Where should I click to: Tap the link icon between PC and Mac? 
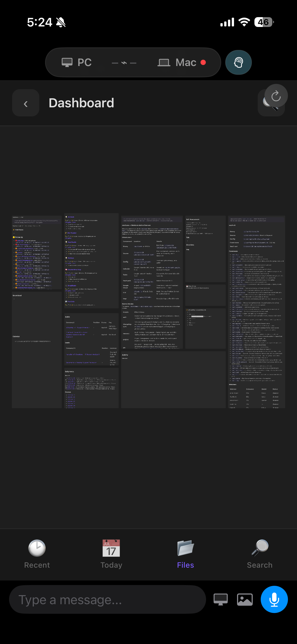coord(124,63)
